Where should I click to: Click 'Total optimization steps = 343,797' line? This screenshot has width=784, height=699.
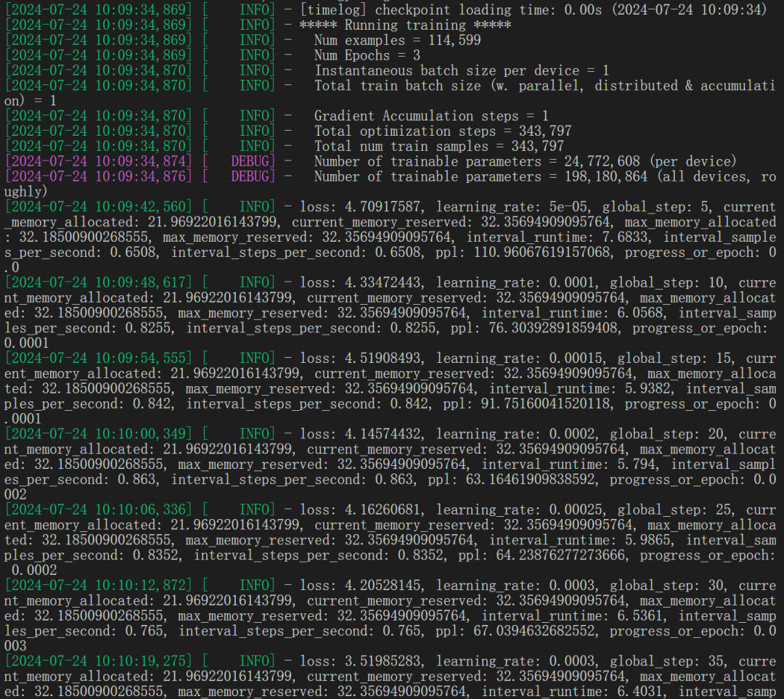[442, 131]
